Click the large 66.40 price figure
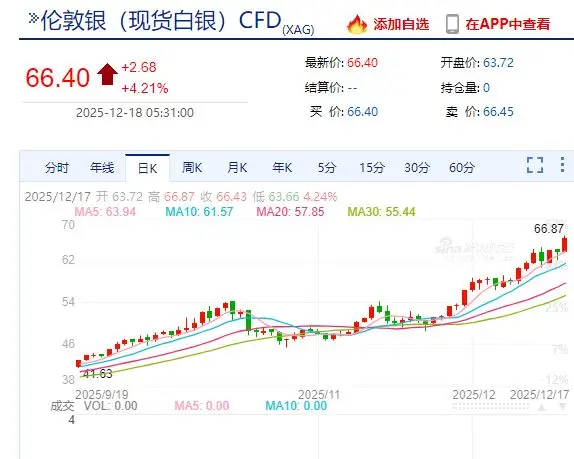This screenshot has width=574, height=459. tap(57, 78)
